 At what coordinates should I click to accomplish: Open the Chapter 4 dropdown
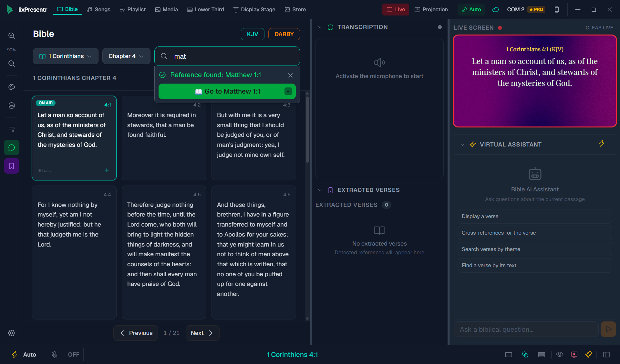[126, 56]
